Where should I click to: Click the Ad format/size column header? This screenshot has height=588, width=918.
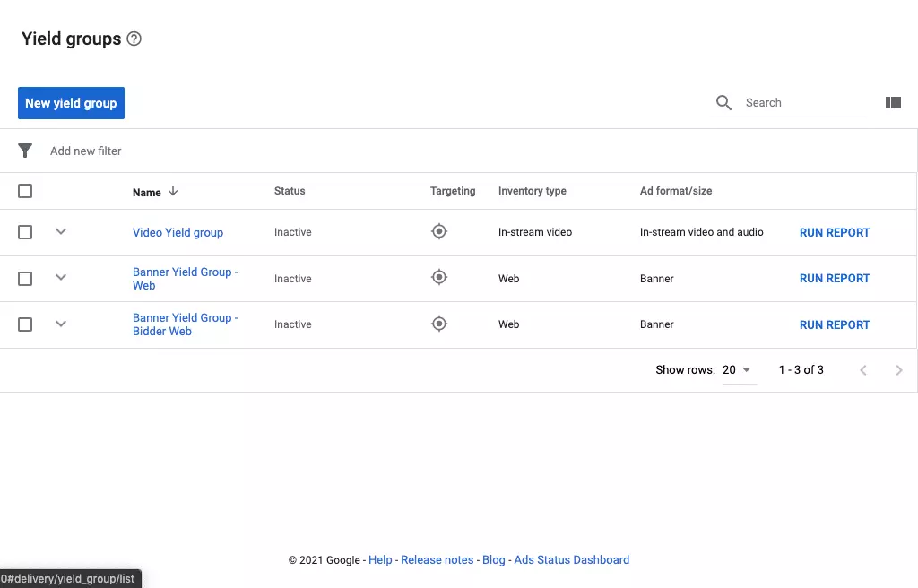click(676, 191)
